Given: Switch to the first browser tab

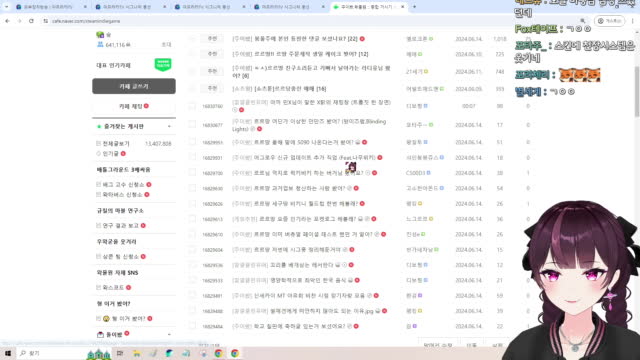Looking at the screenshot, I should point(48,7).
